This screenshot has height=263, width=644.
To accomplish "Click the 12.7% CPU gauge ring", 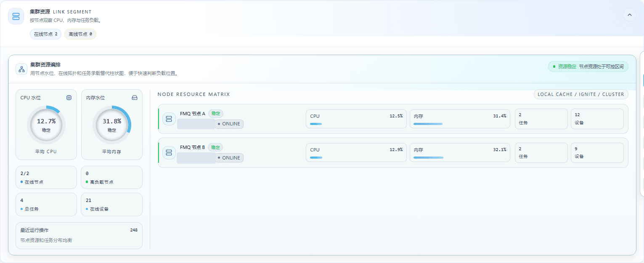I will 46,125.
